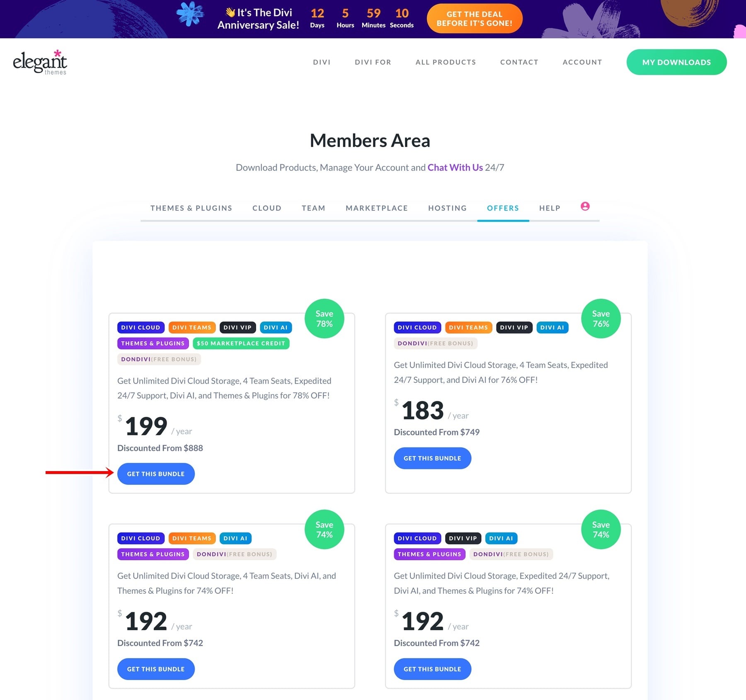Open the Divi For nav menu
746x700 pixels.
click(x=373, y=62)
